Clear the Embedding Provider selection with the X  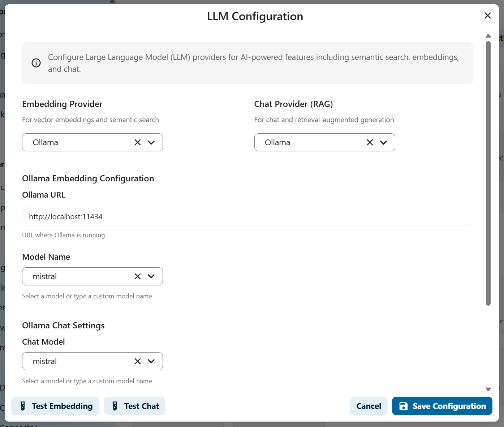click(x=137, y=142)
